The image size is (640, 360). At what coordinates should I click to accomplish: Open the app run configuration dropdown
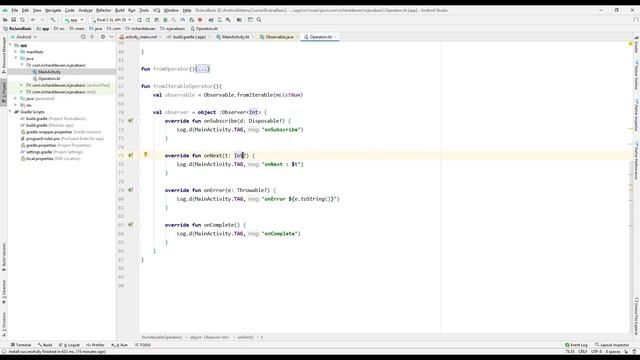(73, 20)
